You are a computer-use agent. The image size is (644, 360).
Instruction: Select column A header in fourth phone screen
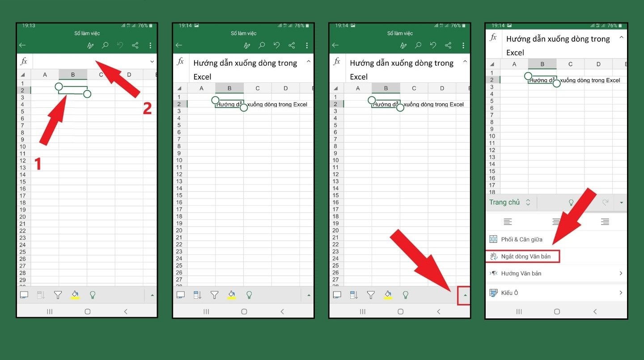[514, 64]
